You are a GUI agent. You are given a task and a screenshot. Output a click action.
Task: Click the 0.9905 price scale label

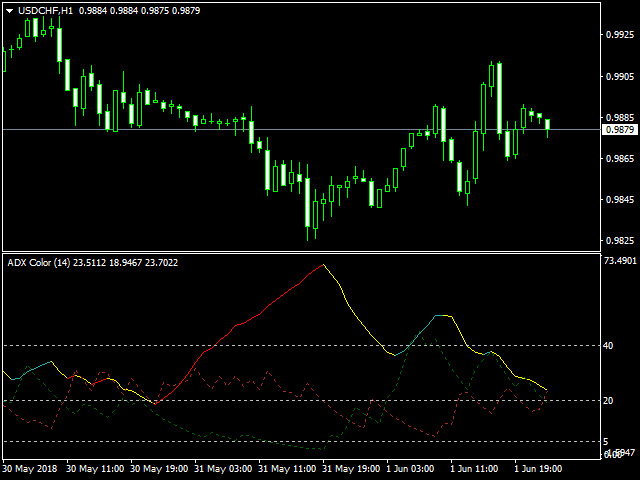coord(622,76)
